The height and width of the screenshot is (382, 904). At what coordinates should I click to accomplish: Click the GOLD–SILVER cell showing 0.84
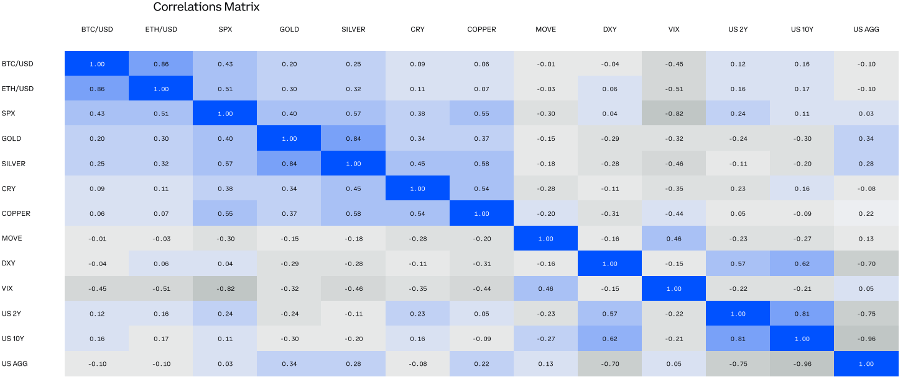(353, 138)
